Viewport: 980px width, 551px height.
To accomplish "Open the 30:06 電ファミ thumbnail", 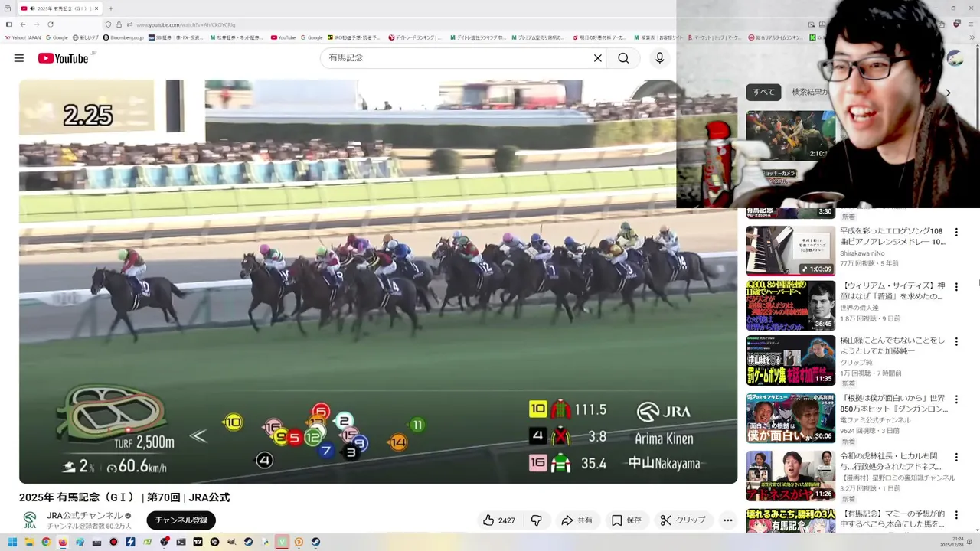I will 791,418.
